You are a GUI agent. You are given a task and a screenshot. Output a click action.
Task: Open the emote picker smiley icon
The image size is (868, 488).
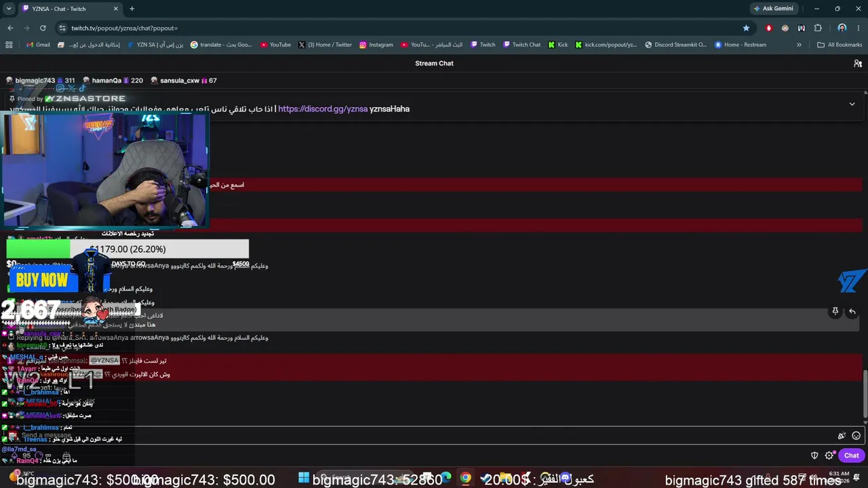(x=856, y=436)
